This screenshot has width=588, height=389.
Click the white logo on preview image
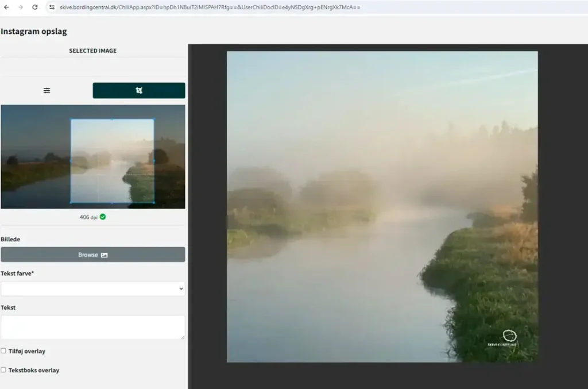pos(509,336)
